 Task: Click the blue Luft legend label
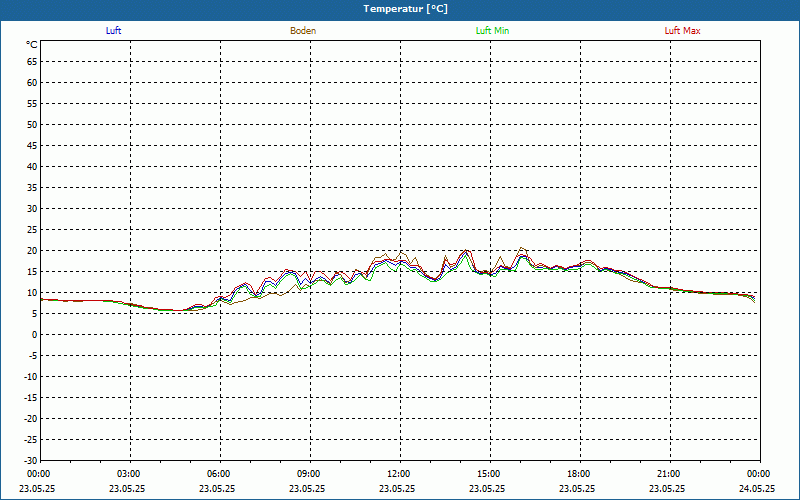113,31
